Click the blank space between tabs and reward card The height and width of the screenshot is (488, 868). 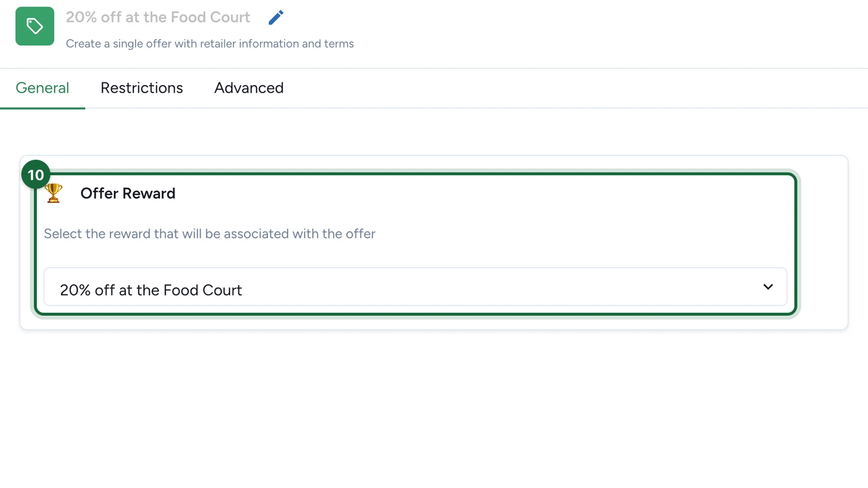click(434, 132)
